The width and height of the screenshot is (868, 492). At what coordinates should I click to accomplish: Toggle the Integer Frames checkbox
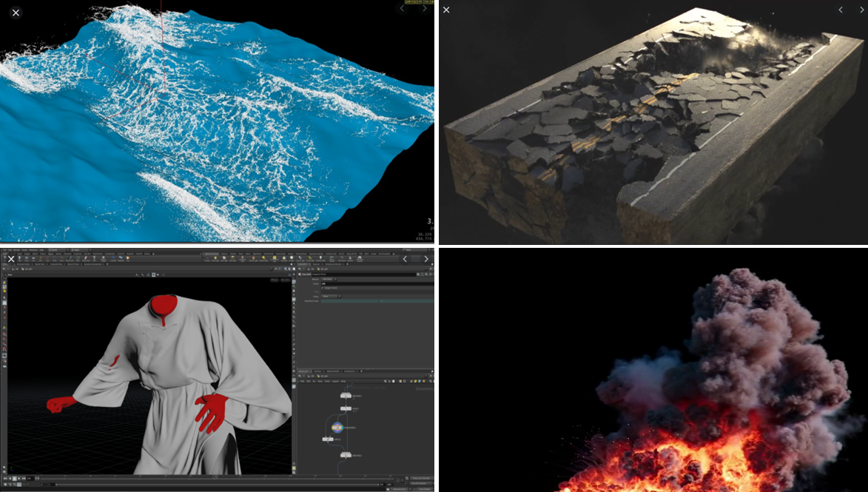(x=323, y=288)
